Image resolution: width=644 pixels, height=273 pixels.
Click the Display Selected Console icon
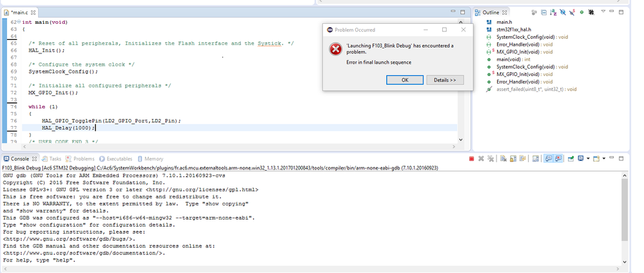click(x=581, y=158)
